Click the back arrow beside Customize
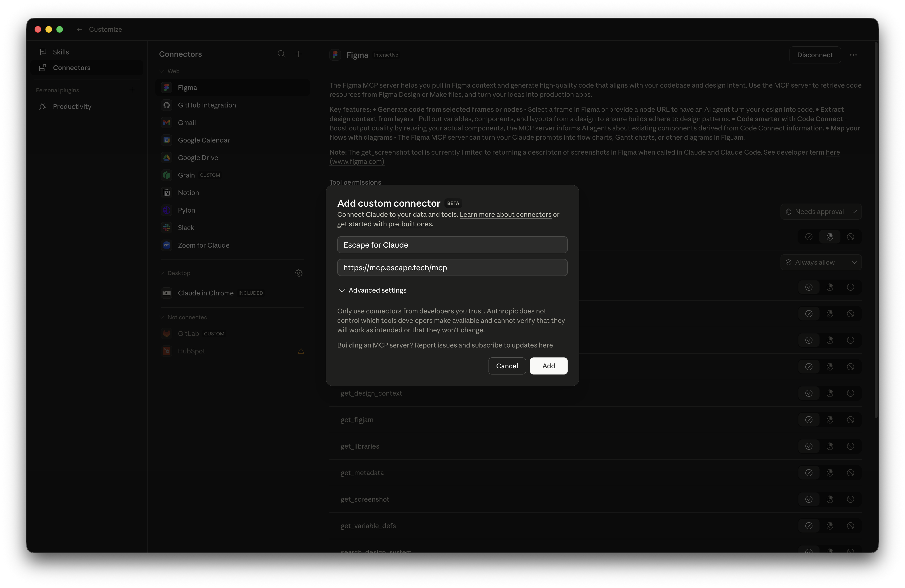 click(x=79, y=29)
